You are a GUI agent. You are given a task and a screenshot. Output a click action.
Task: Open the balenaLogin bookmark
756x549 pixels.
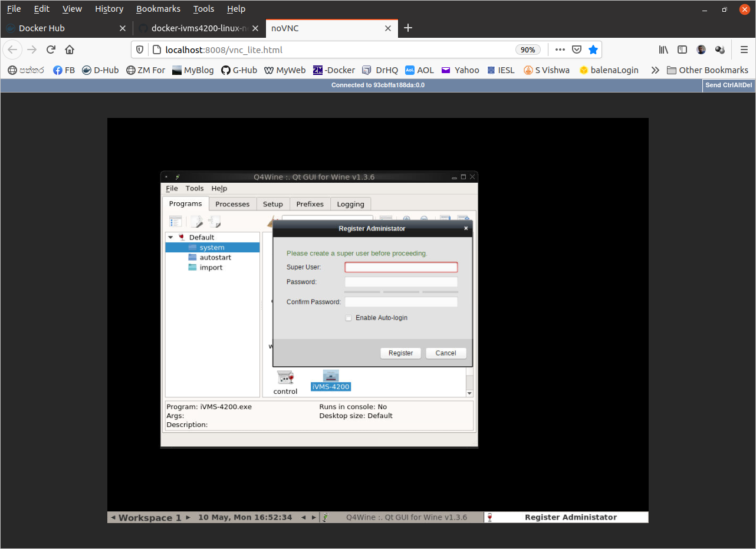click(x=609, y=70)
